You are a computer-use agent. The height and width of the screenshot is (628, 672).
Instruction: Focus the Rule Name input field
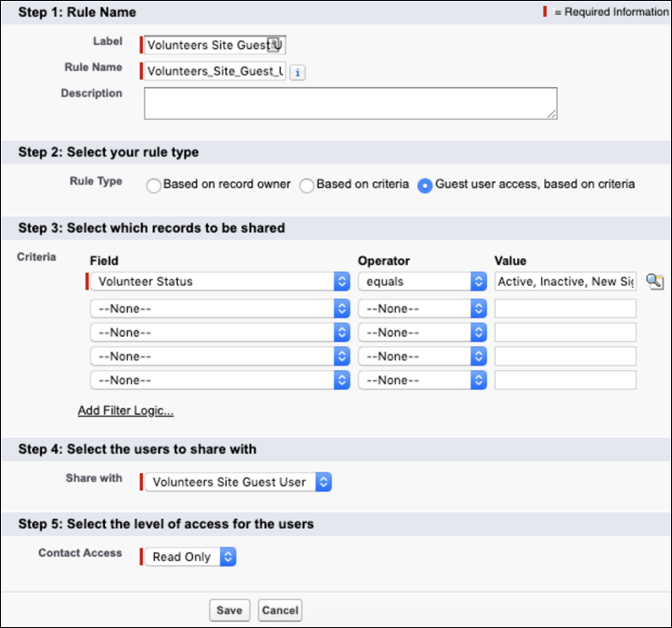(x=215, y=72)
